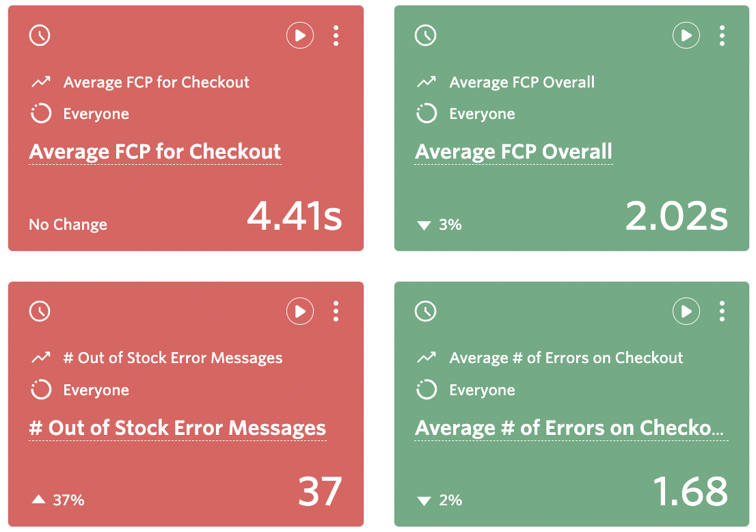The height and width of the screenshot is (532, 756).
Task: Open the Average FCP for Checkout title link
Action: pos(154,151)
